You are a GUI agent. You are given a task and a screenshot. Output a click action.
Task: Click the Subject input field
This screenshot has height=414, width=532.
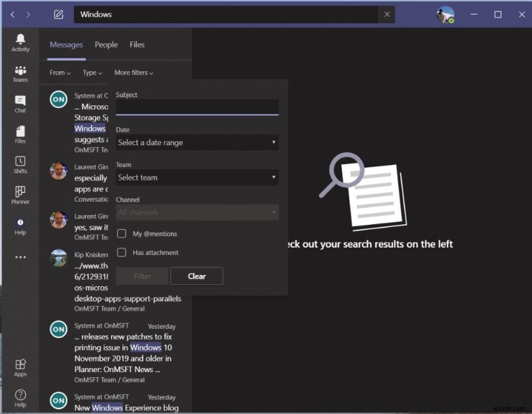[197, 107]
